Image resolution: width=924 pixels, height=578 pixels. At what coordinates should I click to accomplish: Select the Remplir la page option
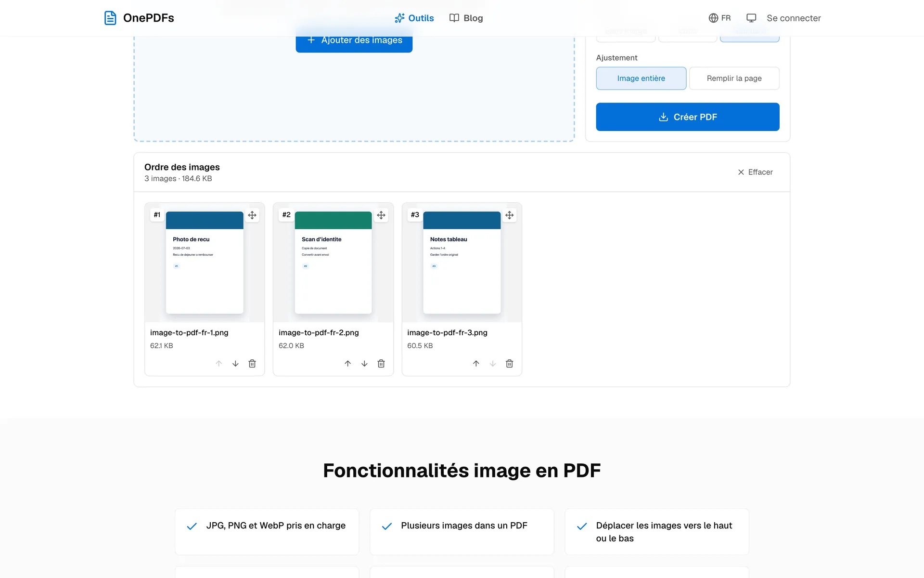pyautogui.click(x=734, y=78)
